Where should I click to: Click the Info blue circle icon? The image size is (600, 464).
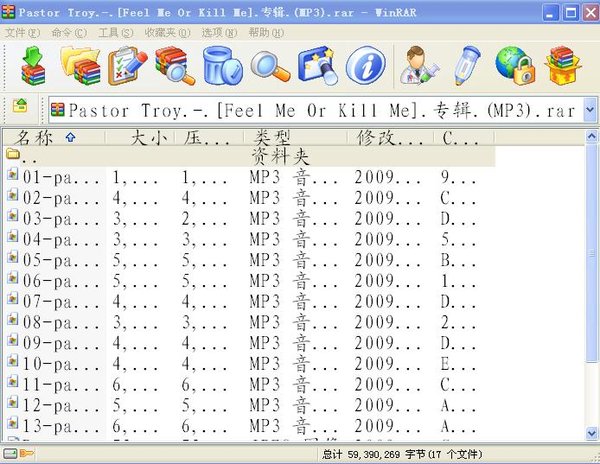click(x=365, y=66)
